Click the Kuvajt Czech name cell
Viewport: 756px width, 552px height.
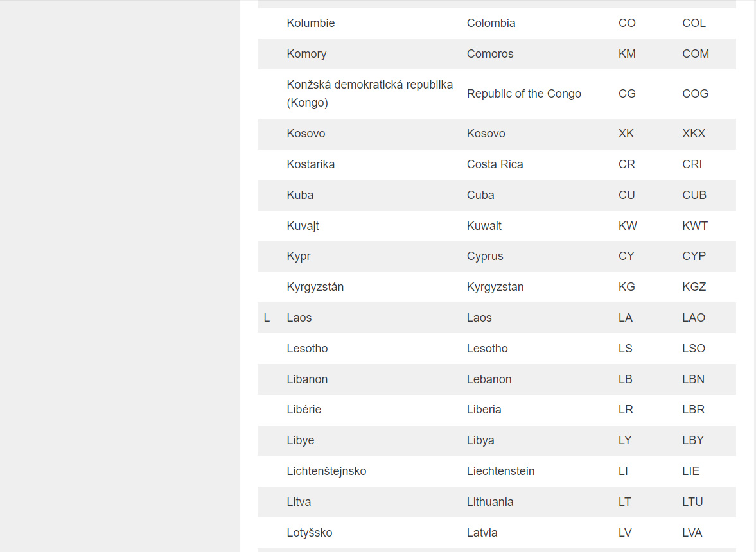tap(303, 226)
